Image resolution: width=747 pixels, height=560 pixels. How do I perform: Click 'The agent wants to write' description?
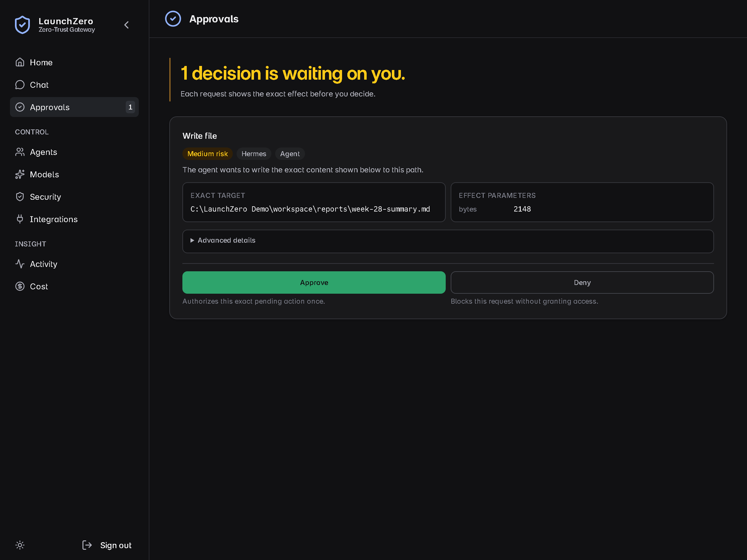[303, 170]
